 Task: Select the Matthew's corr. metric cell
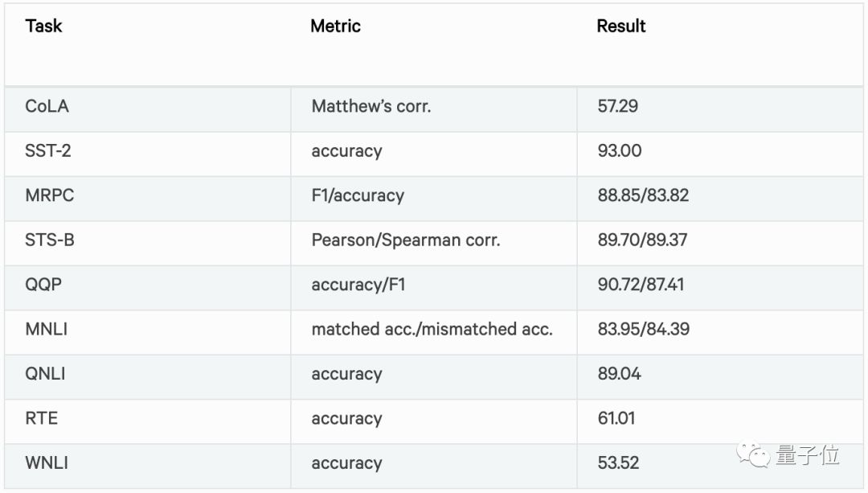371,106
